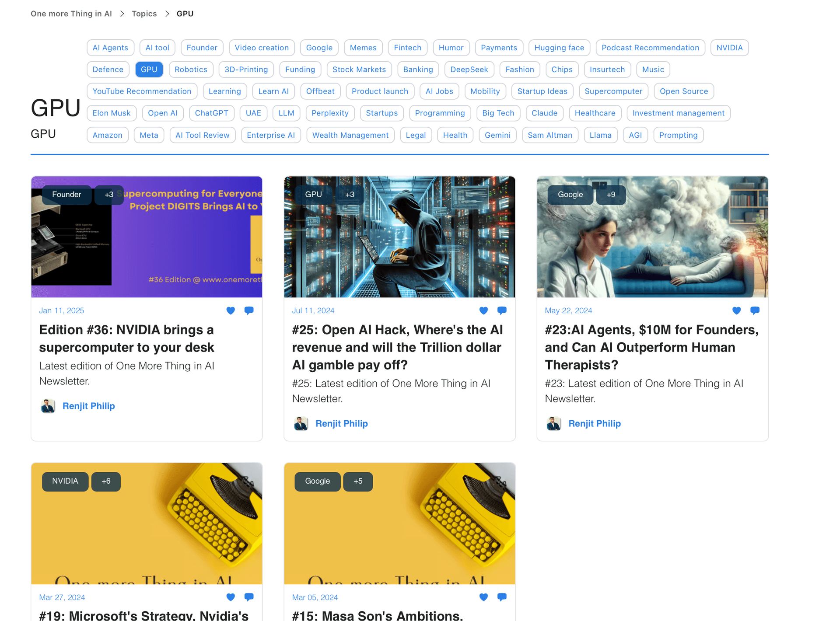Toggle the active GPU topic filter
The image size is (840, 621).
(x=149, y=70)
